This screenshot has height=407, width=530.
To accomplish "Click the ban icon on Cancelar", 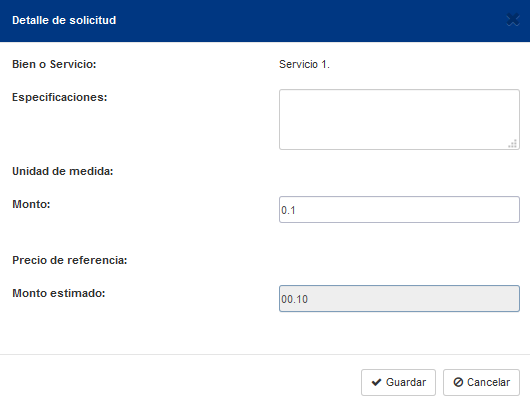I will pyautogui.click(x=458, y=382).
